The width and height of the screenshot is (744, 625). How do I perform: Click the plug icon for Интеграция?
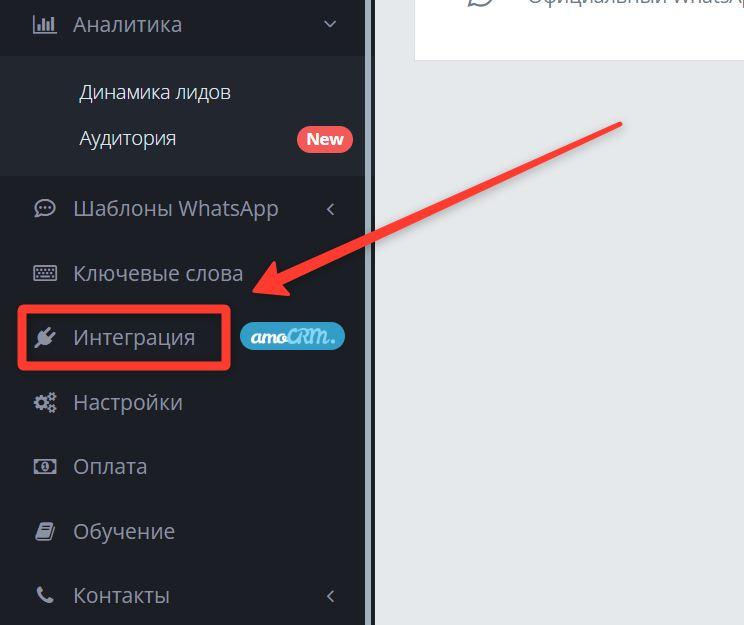coord(45,337)
